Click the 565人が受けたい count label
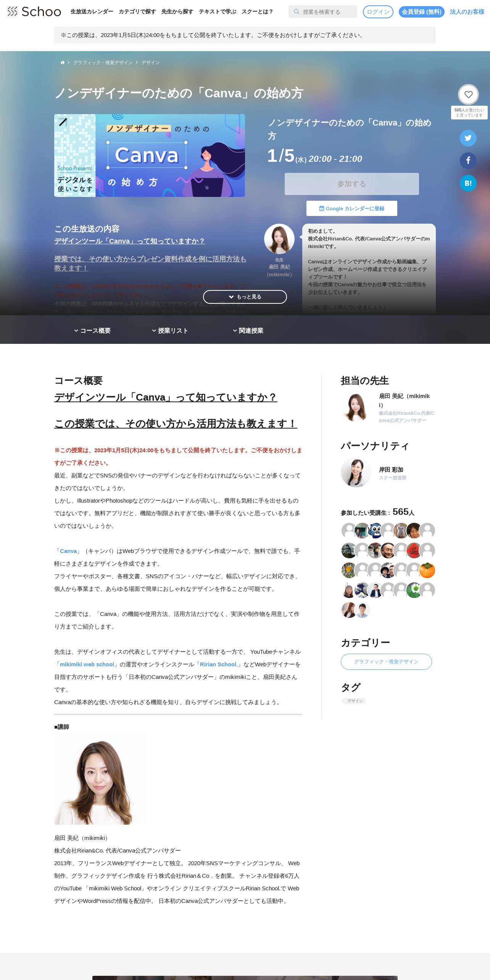The image size is (490, 980). point(469,113)
